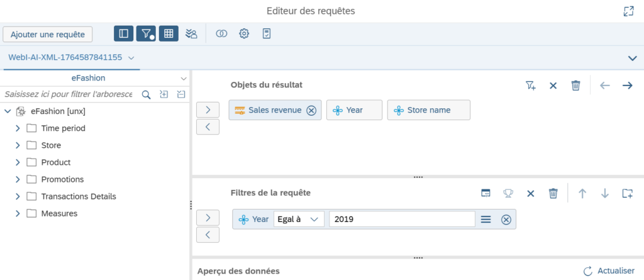644x280 pixels.
Task: Move result object left arrow
Action: (604, 86)
